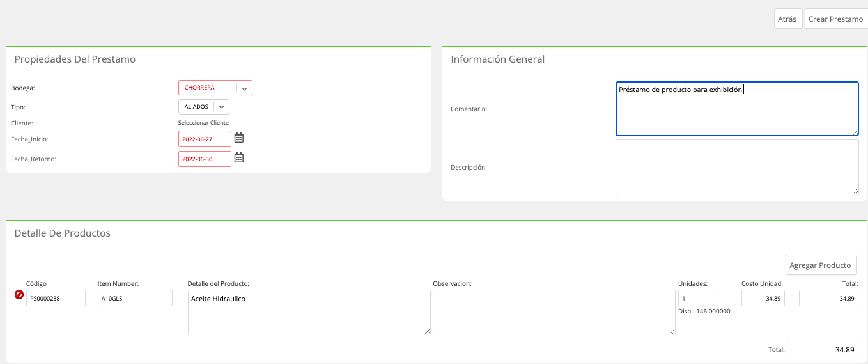Select the Item Number field A10GLS
Screen dimensions: 868x364
pyautogui.click(x=135, y=298)
